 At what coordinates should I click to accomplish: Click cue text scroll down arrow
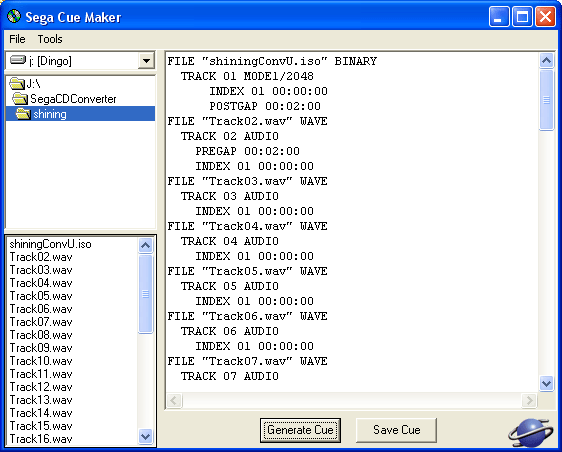coord(546,384)
